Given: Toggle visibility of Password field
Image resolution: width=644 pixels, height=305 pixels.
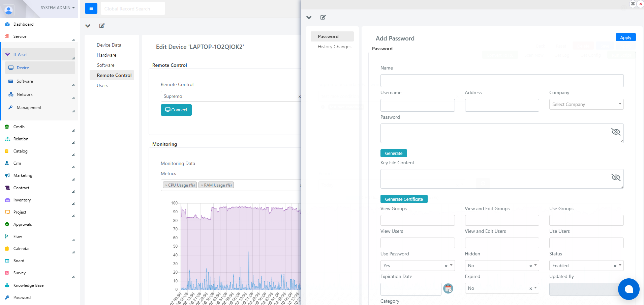Looking at the screenshot, I should [x=616, y=132].
